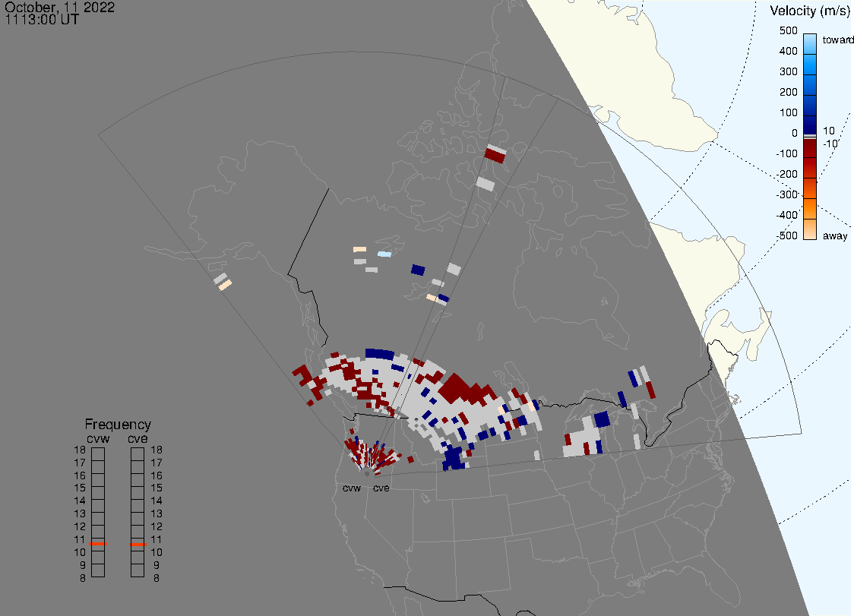This screenshot has width=854, height=616.
Task: Click the "away" label on the velocity scale
Action: [835, 235]
